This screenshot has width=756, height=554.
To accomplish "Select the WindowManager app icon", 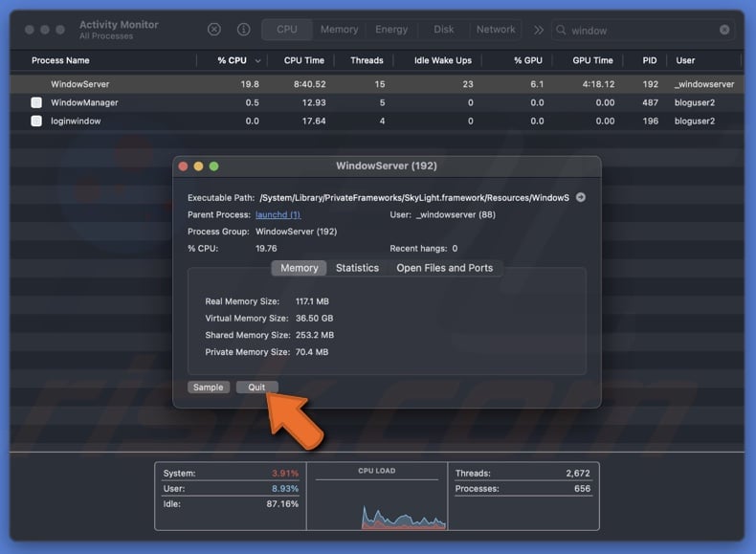I will 36,102.
